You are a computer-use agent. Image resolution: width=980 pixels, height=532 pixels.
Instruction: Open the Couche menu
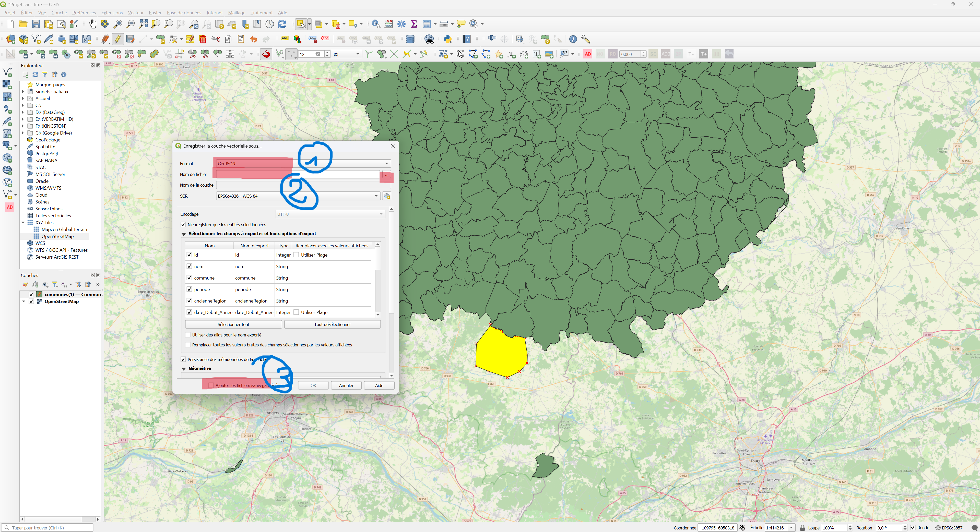59,13
